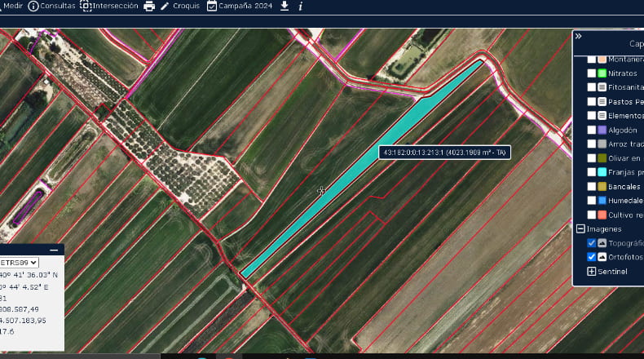This screenshot has width=644, height=359.
Task: Enable the Olivar en layer checkbox
Action: [x=592, y=158]
